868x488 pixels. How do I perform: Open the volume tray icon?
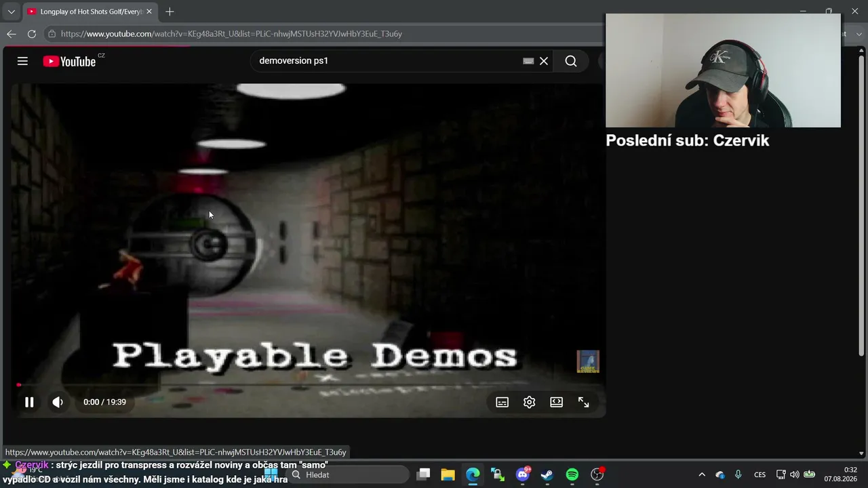795,474
